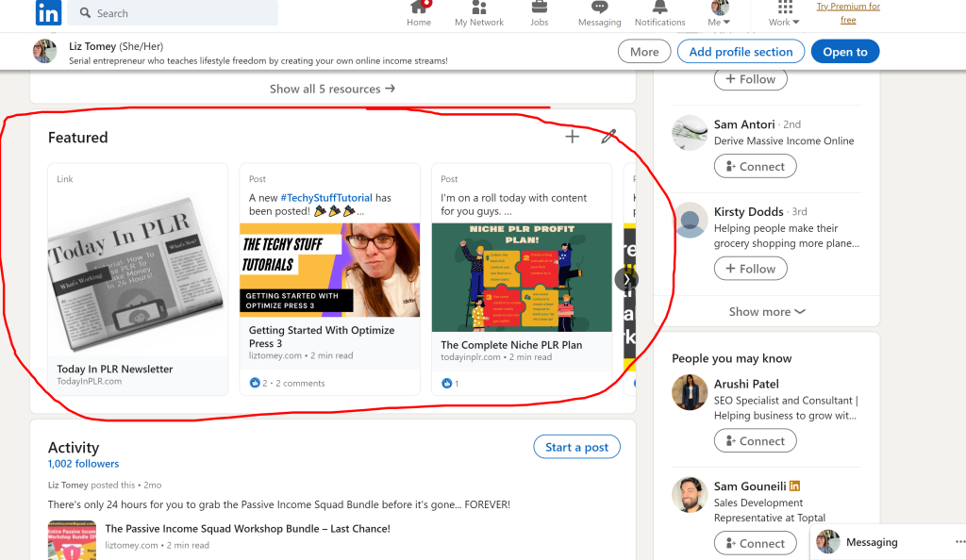Connect with Arushi Patel
Screen dimensions: 966x560
tap(755, 440)
